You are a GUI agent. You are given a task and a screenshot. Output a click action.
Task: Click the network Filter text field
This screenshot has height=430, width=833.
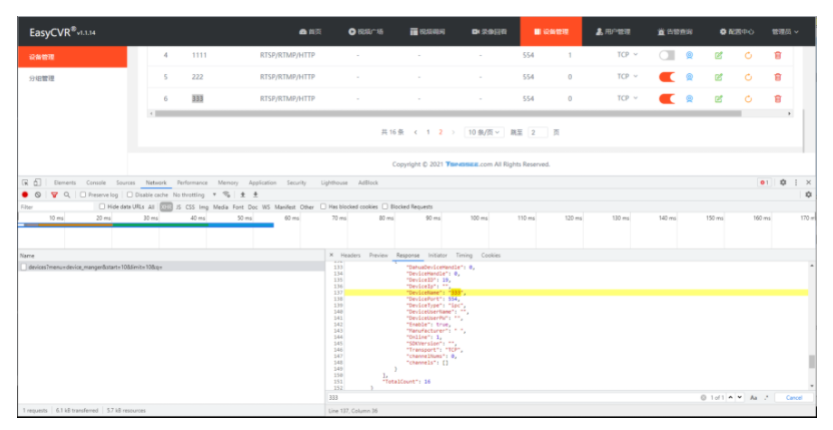point(56,207)
